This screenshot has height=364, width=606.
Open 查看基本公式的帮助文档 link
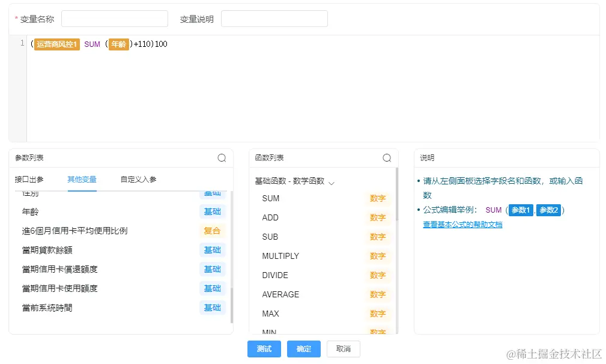point(462,225)
